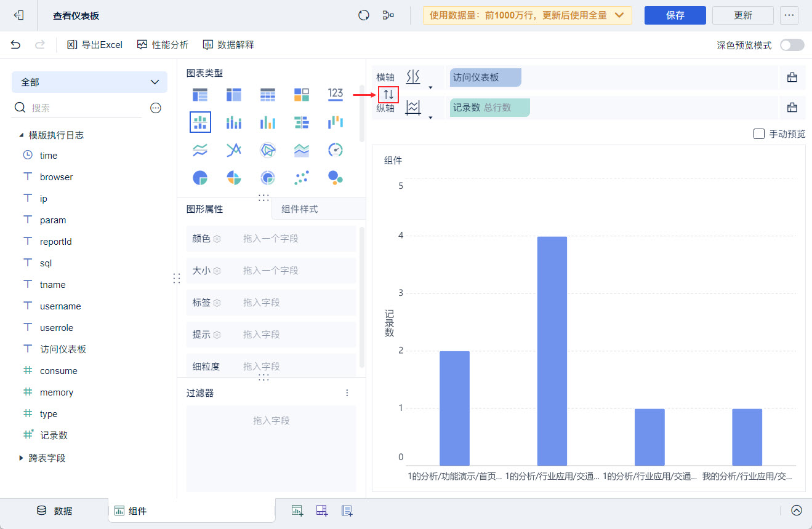Screen dimensions: 812x529
Task: Open the top-right more options ellipsis button
Action: (789, 15)
